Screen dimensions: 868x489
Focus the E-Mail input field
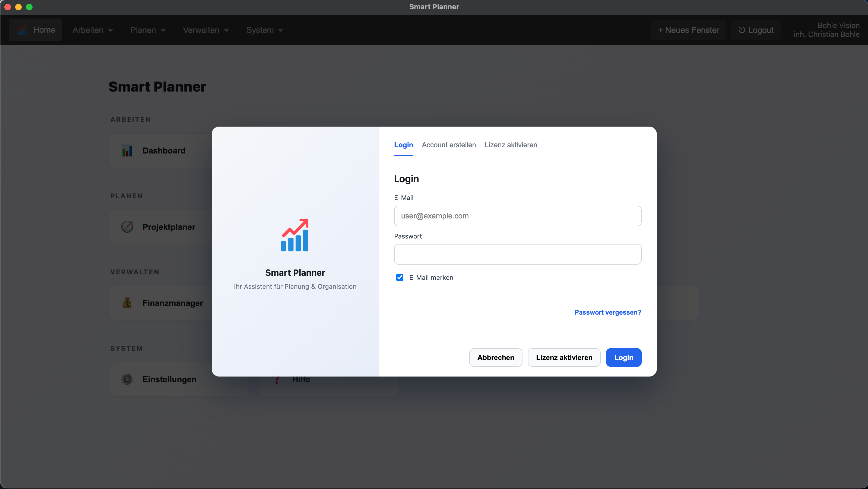click(517, 216)
